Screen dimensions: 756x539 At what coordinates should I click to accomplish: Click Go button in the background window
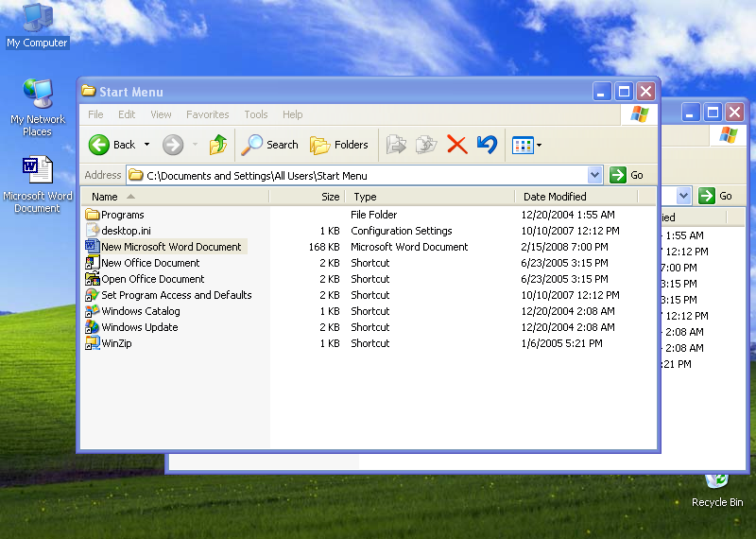click(x=715, y=196)
